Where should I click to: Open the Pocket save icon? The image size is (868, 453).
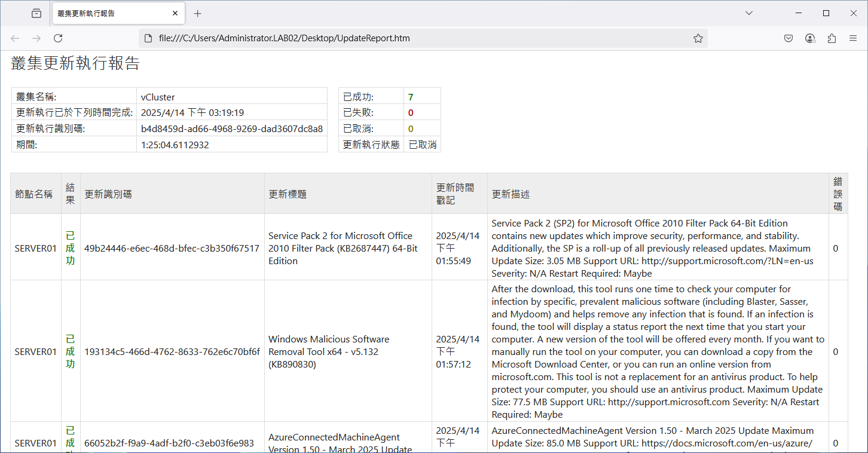[788, 38]
